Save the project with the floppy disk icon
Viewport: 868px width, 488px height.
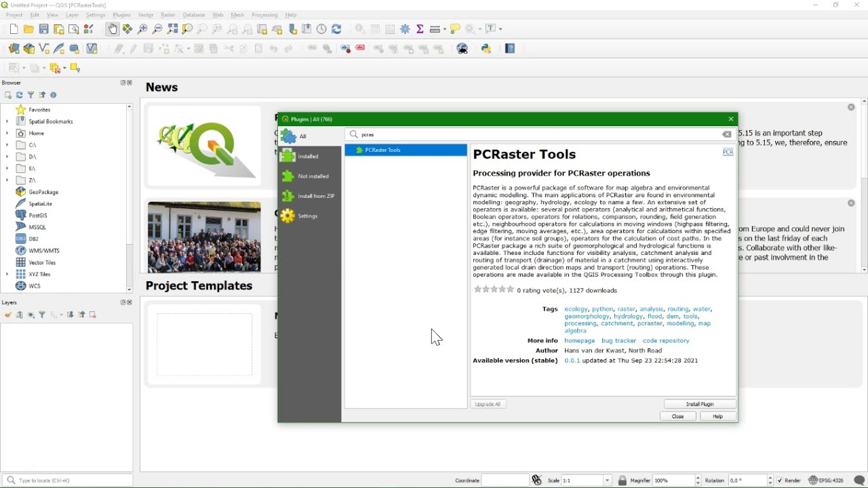pos(43,29)
